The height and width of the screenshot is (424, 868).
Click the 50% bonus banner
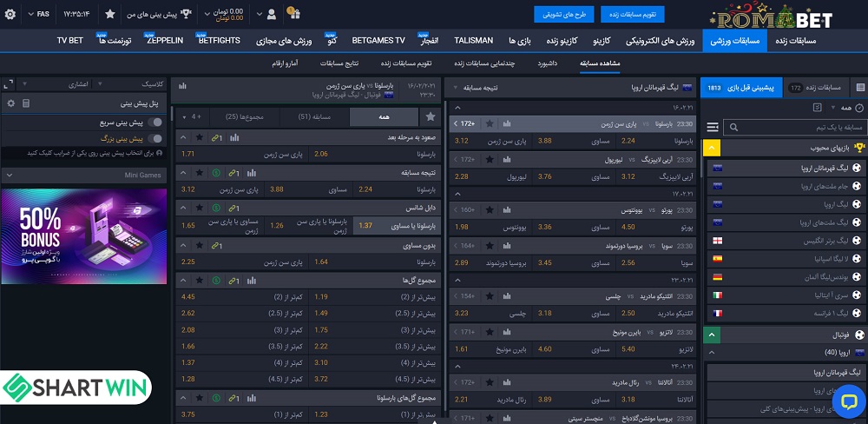coord(84,236)
